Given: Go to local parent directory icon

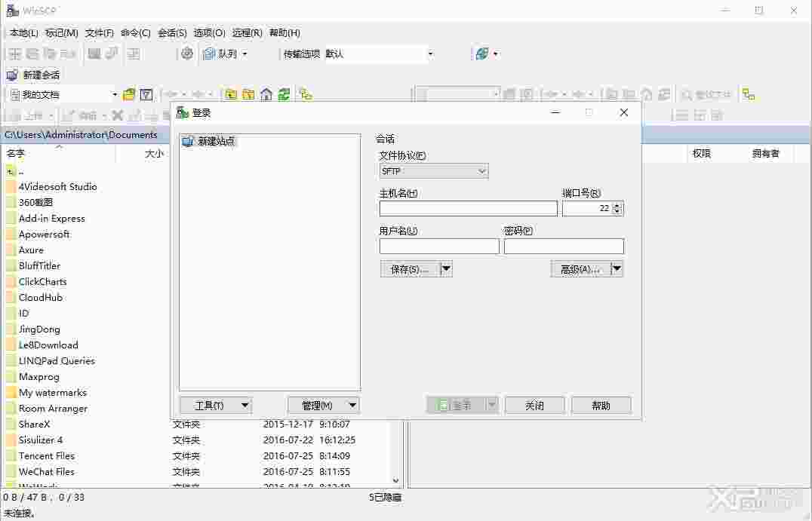Looking at the screenshot, I should 231,95.
